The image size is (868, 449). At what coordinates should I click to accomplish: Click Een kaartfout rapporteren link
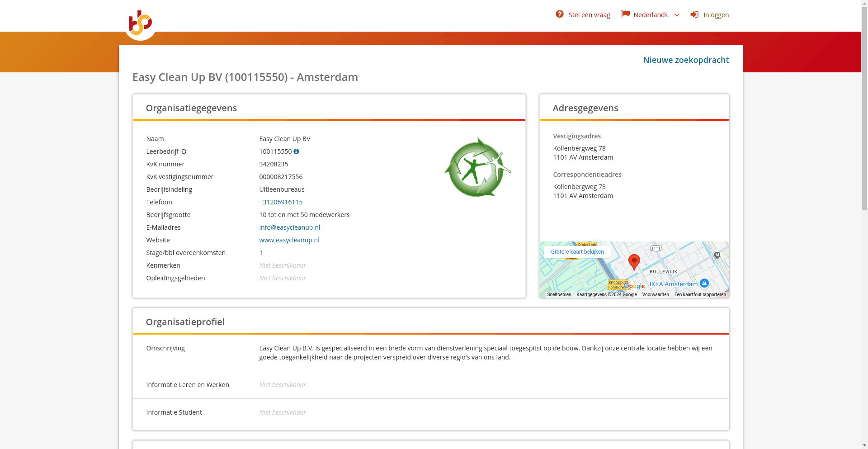pyautogui.click(x=700, y=294)
